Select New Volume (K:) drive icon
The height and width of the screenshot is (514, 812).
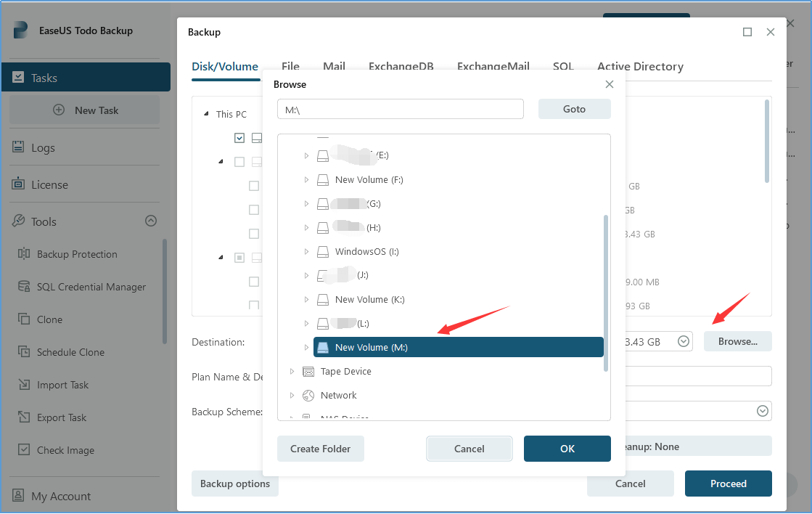[x=323, y=300]
